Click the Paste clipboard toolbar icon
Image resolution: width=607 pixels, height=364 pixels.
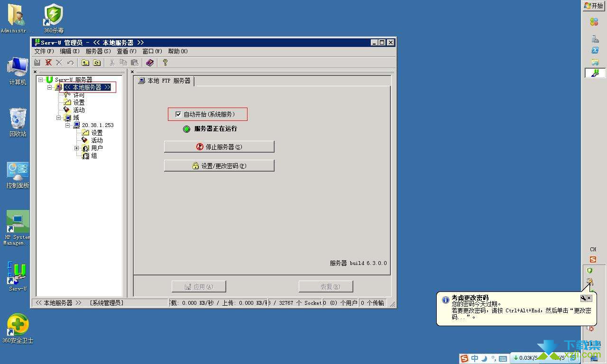pos(135,63)
